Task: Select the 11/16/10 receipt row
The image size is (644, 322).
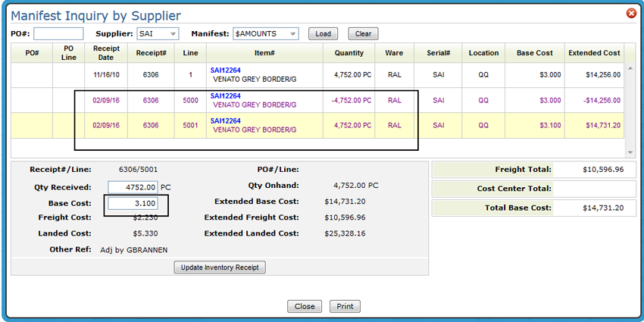Action: (105, 75)
